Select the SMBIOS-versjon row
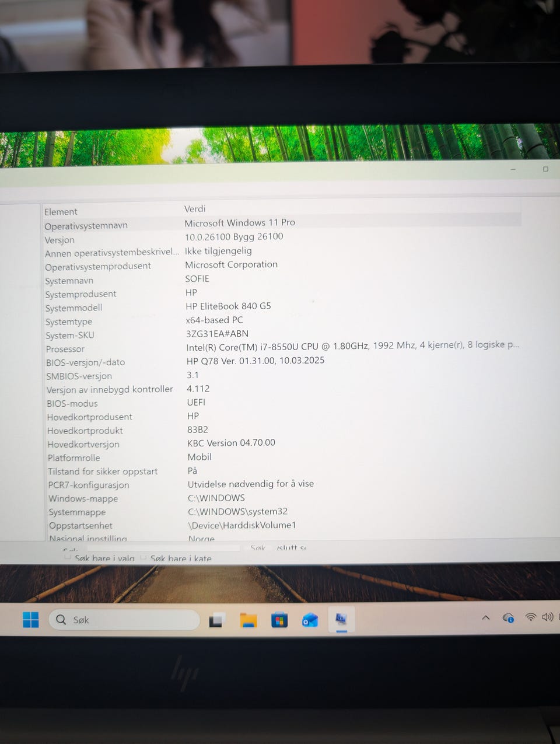560x744 pixels. pos(282,375)
